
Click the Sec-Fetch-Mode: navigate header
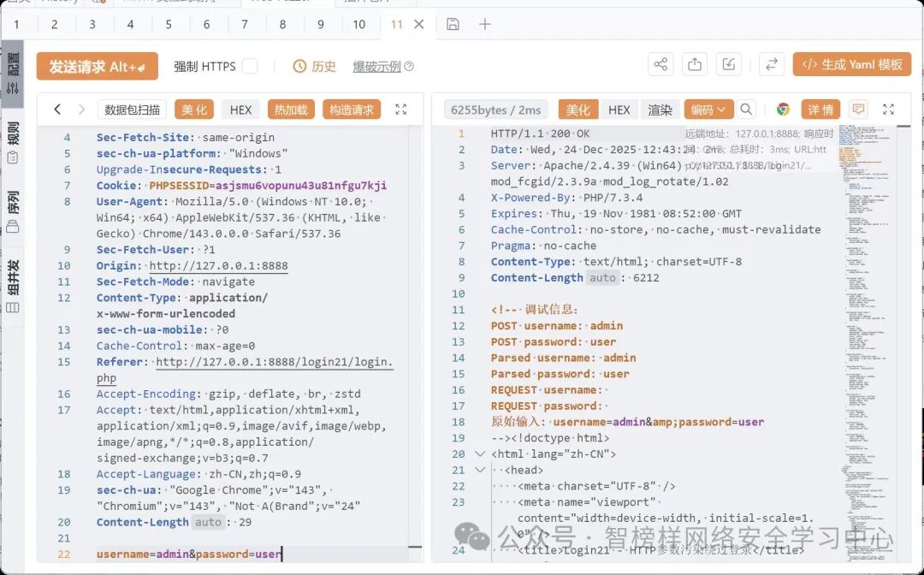pos(175,282)
